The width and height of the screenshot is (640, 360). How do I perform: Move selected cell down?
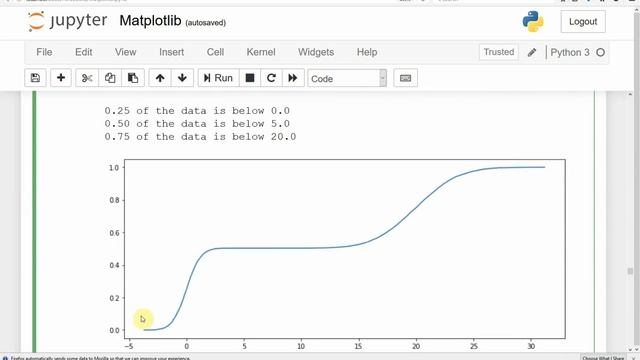pos(182,78)
